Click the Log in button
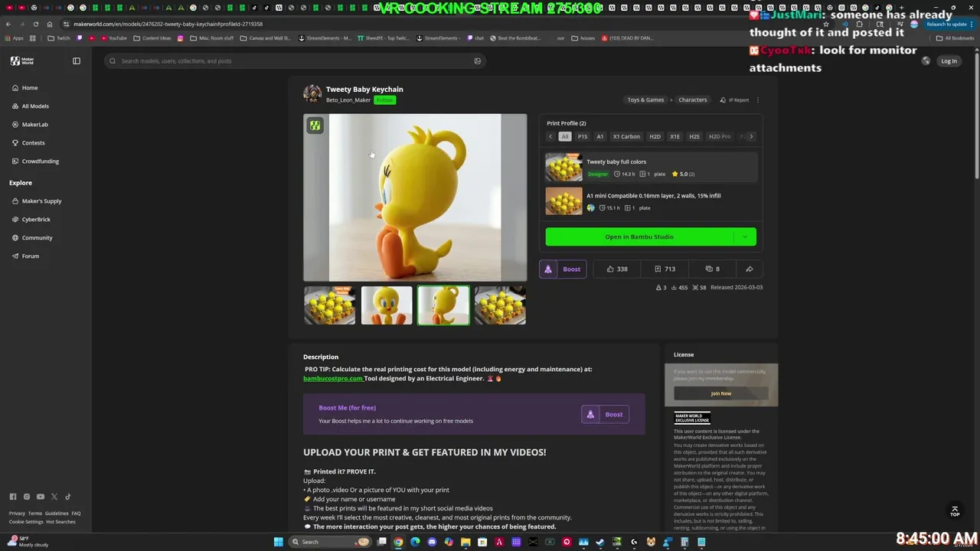Screen dimensions: 980x551 pos(949,60)
